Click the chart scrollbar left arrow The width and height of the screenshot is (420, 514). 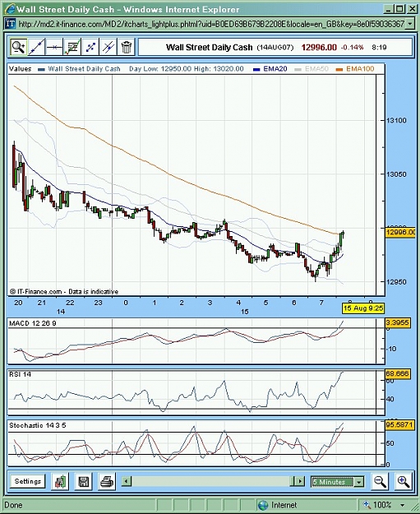[127, 482]
